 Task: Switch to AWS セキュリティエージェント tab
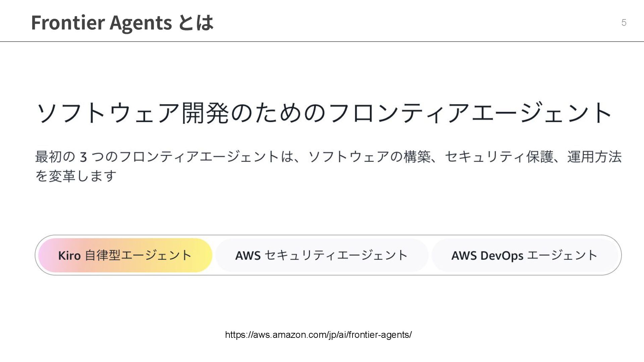point(322,255)
